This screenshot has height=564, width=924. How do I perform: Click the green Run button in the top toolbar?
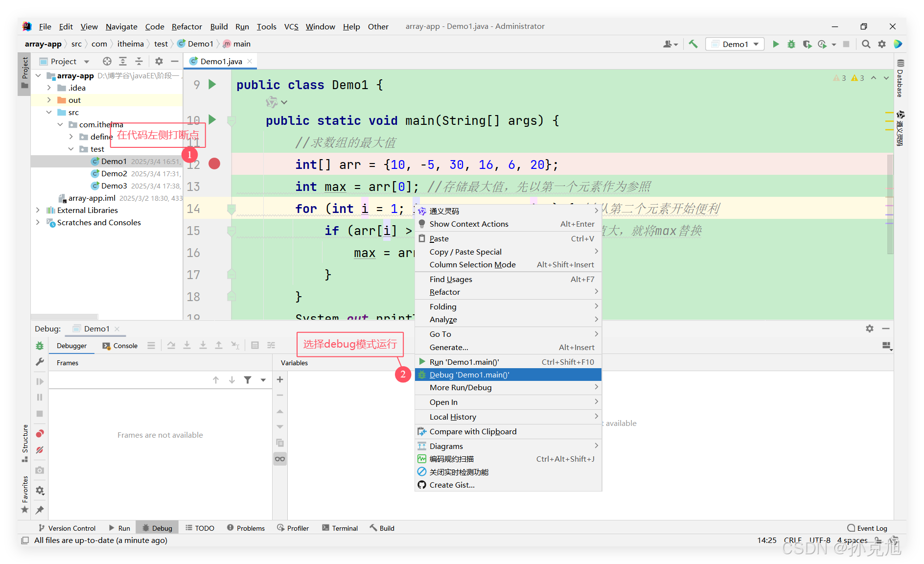click(776, 44)
